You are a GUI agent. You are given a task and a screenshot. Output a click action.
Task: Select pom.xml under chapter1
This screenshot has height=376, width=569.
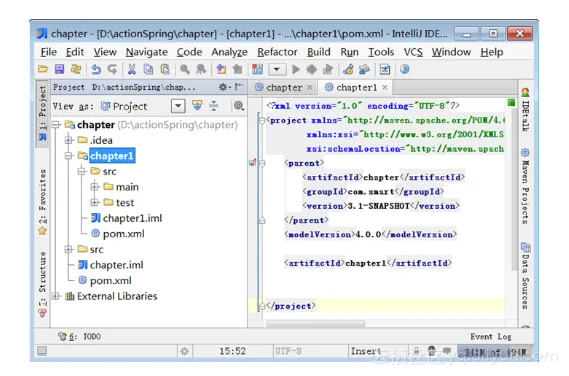118,234
